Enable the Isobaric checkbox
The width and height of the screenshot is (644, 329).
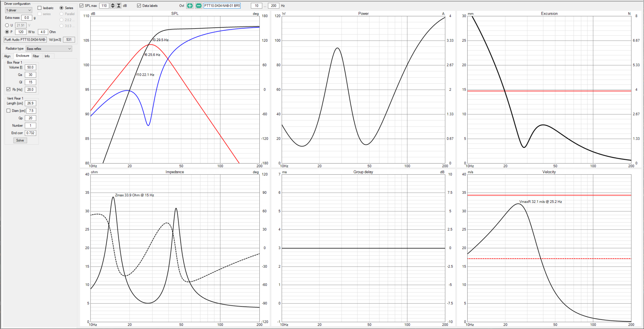tap(40, 8)
